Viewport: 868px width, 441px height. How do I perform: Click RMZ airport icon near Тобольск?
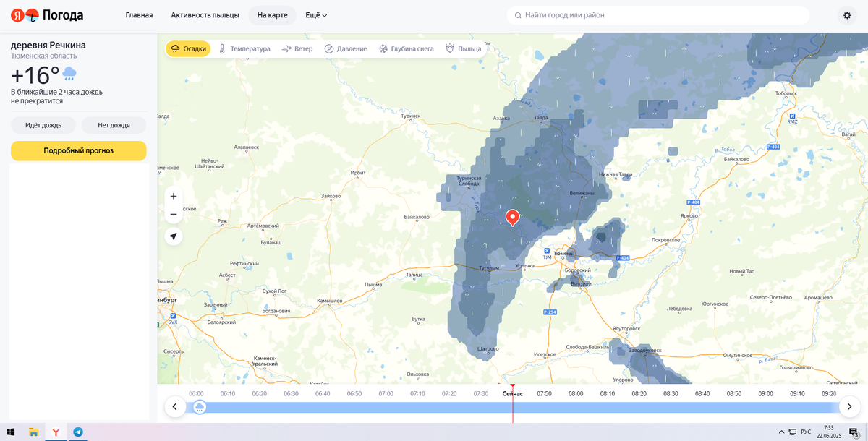point(792,116)
